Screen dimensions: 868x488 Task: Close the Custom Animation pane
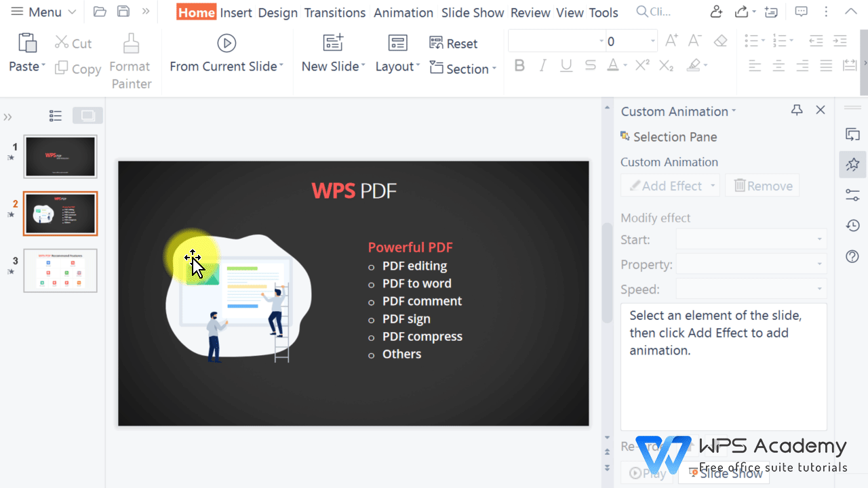click(x=821, y=110)
